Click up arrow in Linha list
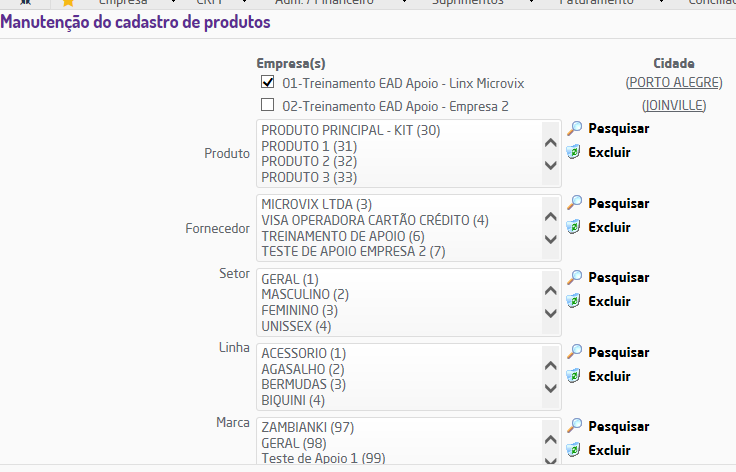The image size is (736, 472). [x=551, y=365]
